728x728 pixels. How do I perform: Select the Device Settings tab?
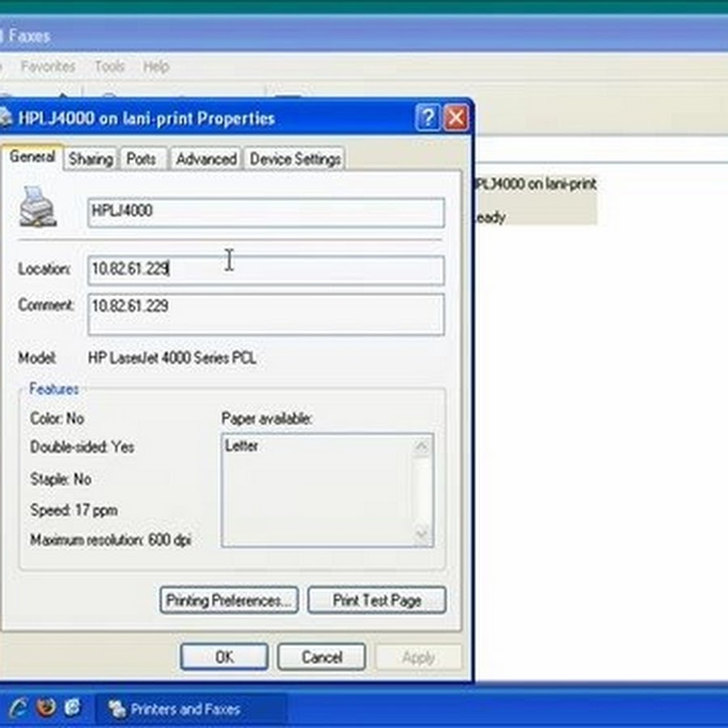[294, 159]
